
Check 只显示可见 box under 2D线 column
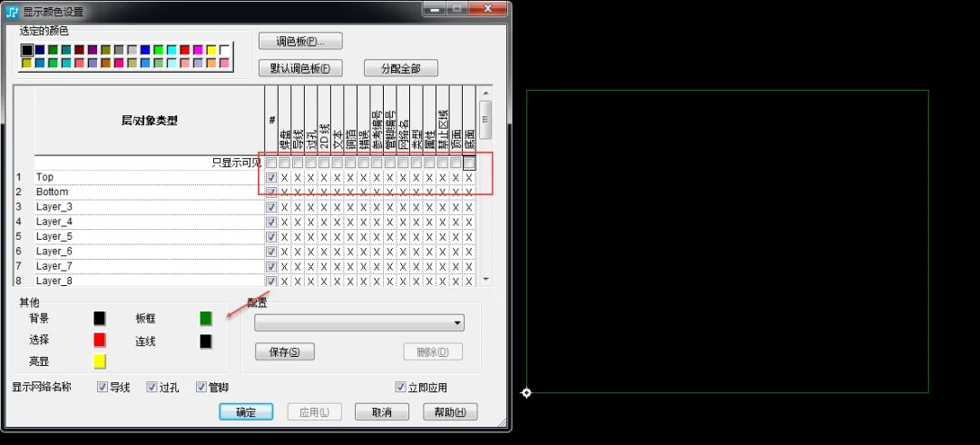(x=324, y=163)
